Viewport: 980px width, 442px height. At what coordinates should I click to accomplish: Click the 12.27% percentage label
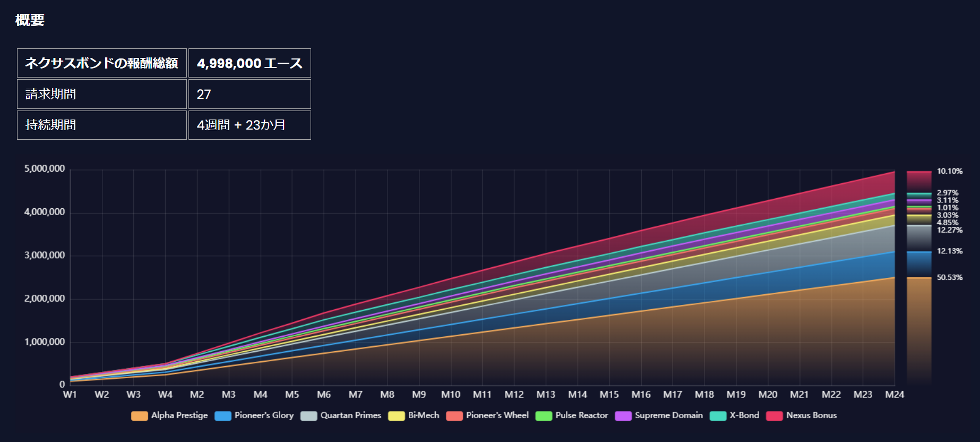[x=950, y=230]
